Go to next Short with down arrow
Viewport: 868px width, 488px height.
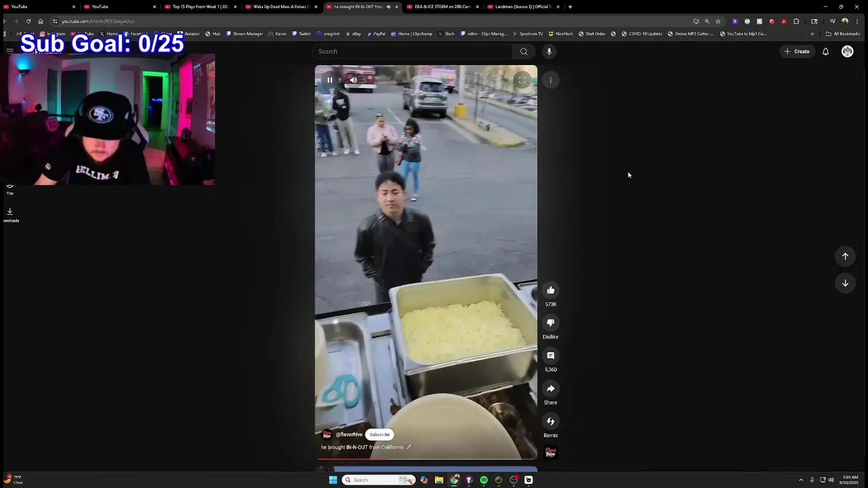coord(845,283)
